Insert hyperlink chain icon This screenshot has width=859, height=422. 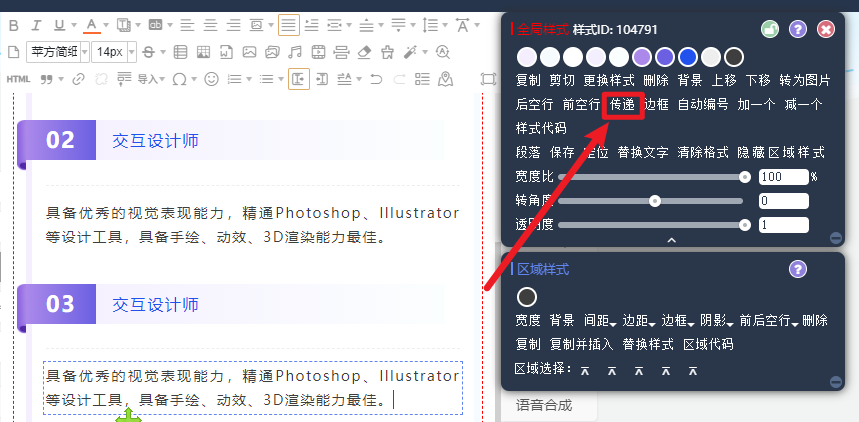coord(79,79)
